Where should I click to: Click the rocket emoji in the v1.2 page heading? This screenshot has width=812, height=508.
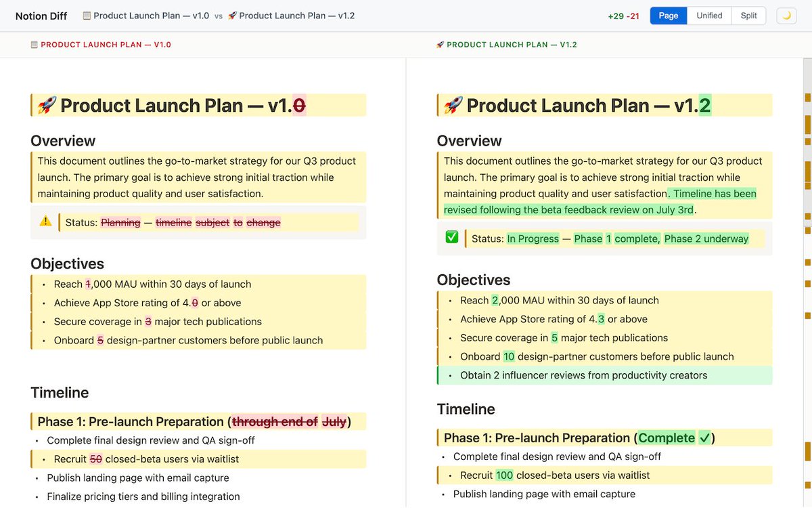point(453,105)
